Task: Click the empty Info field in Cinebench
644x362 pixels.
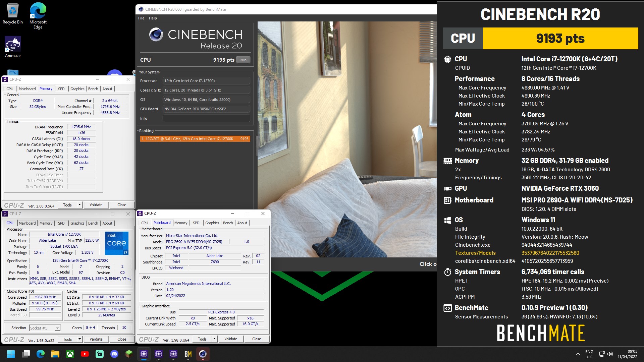Action: click(206, 118)
